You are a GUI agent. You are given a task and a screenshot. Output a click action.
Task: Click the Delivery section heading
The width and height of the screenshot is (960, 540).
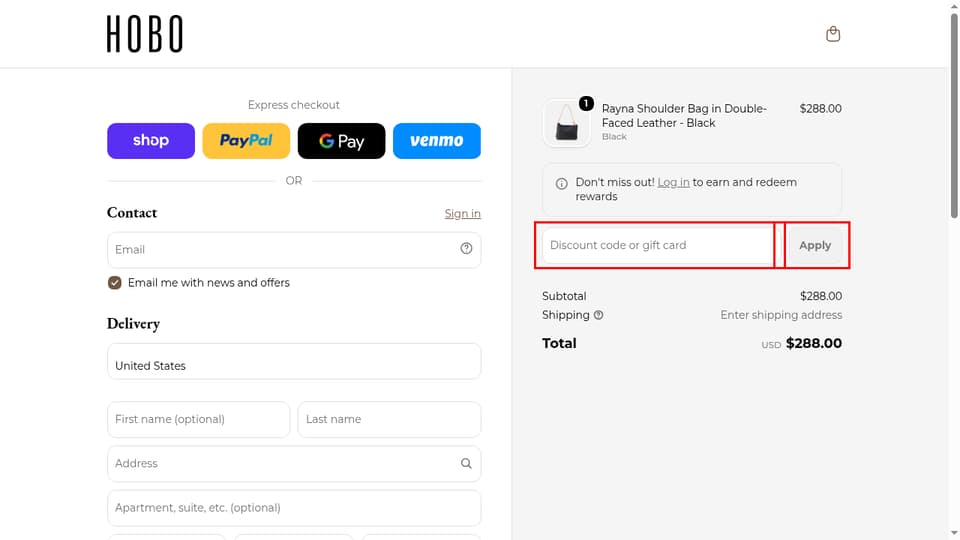click(x=133, y=323)
